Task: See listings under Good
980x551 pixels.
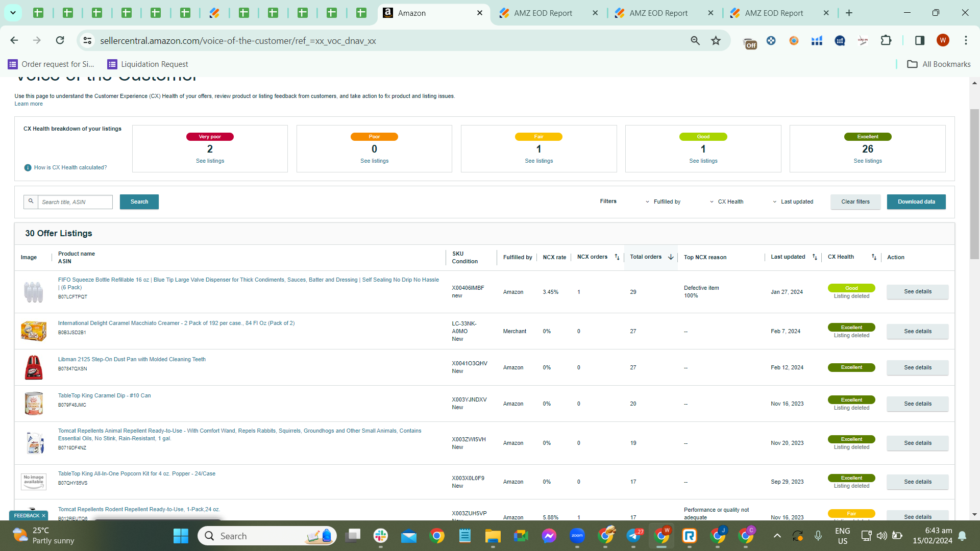Action: (x=703, y=161)
